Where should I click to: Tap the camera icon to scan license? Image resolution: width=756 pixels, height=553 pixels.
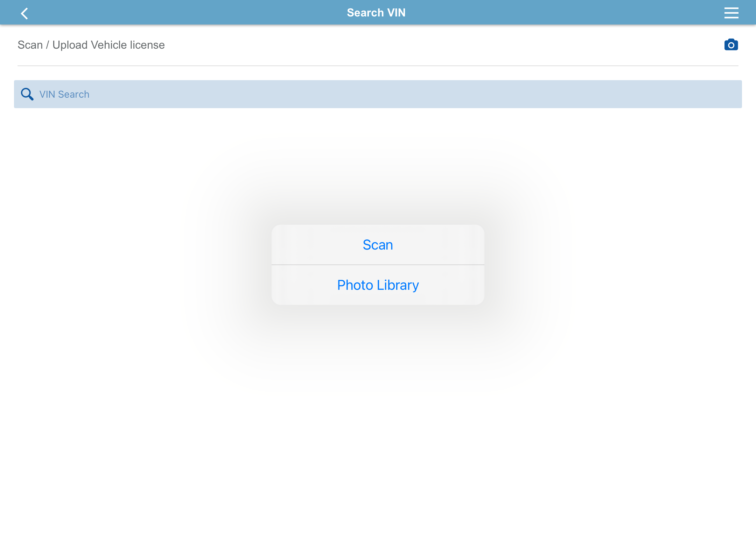click(x=731, y=44)
